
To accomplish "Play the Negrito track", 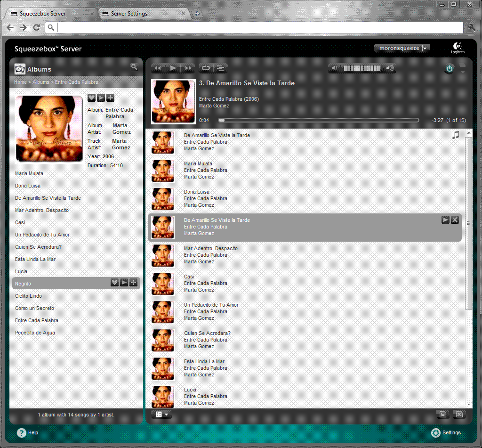I will click(124, 283).
